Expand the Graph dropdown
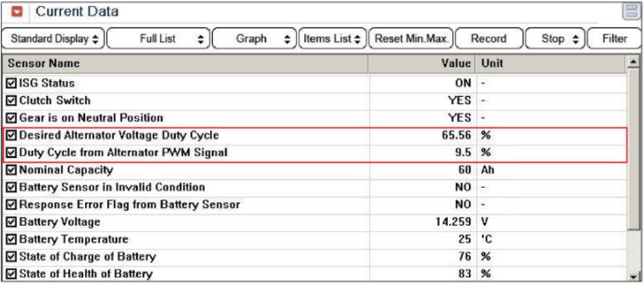 pyautogui.click(x=254, y=39)
